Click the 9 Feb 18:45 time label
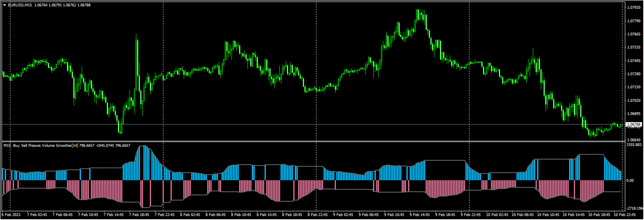 point(445,215)
